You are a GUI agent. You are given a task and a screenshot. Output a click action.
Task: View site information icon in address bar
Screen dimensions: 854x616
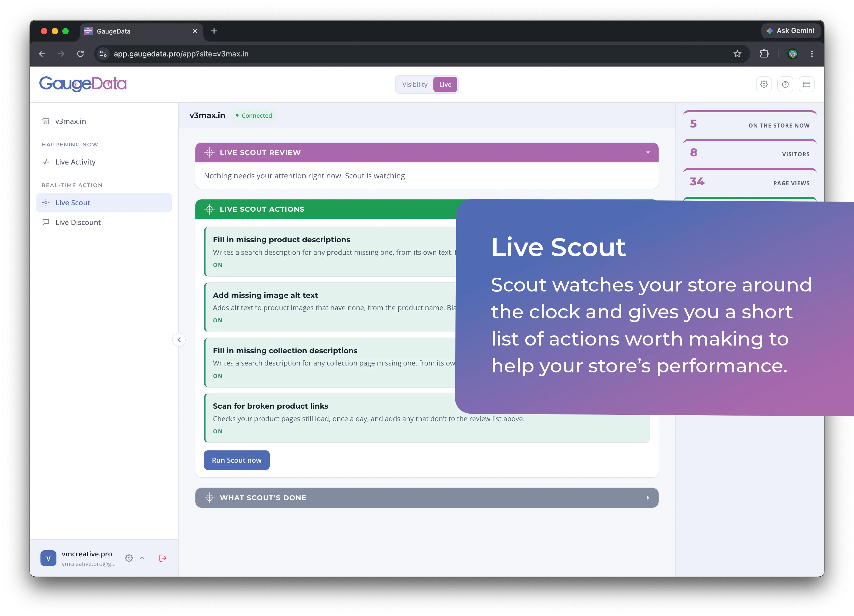pyautogui.click(x=103, y=54)
